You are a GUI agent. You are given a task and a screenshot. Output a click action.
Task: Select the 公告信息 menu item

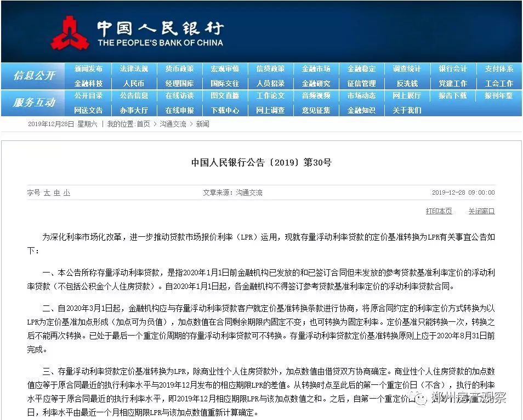pyautogui.click(x=134, y=96)
